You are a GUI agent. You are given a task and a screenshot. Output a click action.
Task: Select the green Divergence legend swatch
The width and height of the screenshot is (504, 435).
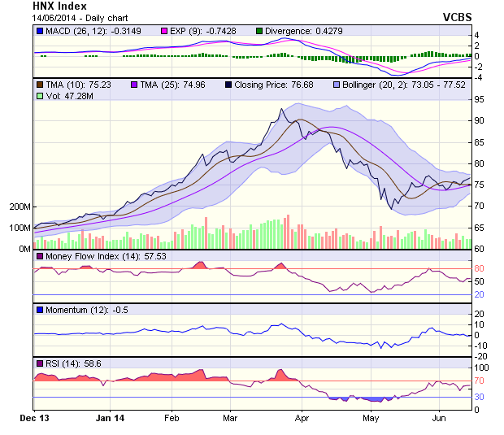coord(260,31)
